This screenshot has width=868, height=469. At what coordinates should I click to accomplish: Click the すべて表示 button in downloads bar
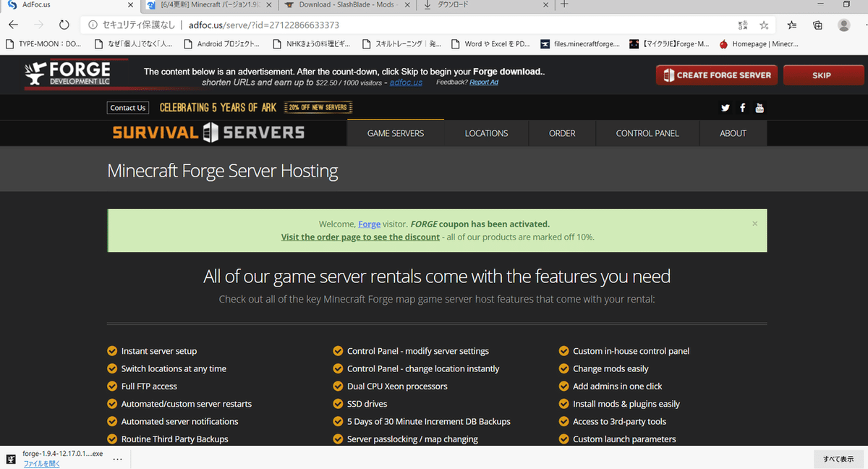coord(838,459)
